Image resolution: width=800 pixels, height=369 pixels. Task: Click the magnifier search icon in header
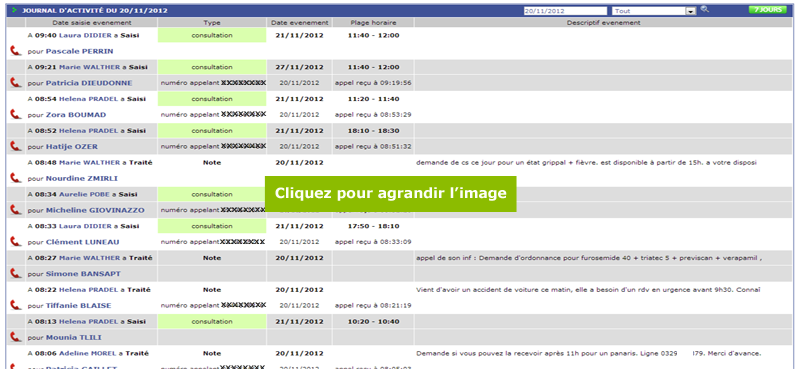pyautogui.click(x=705, y=9)
